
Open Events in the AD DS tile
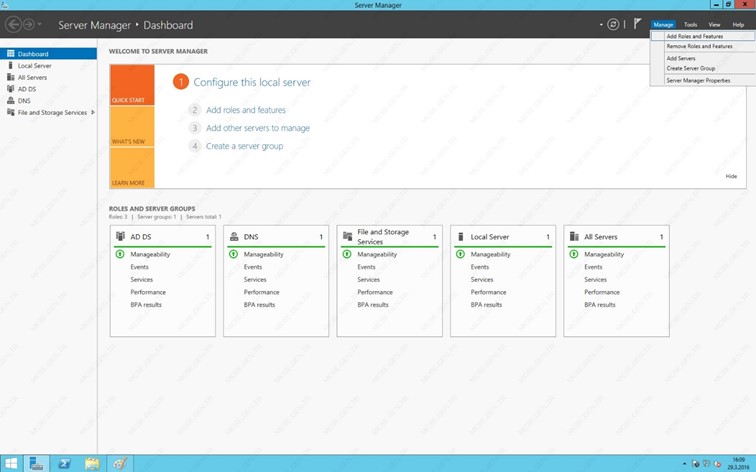tap(139, 267)
